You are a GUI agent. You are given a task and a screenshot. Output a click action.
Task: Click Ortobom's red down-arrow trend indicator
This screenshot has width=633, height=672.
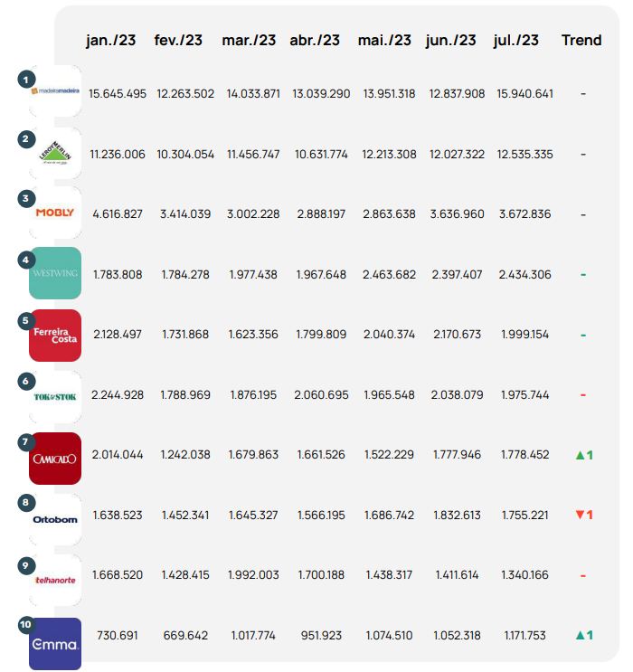click(x=583, y=515)
